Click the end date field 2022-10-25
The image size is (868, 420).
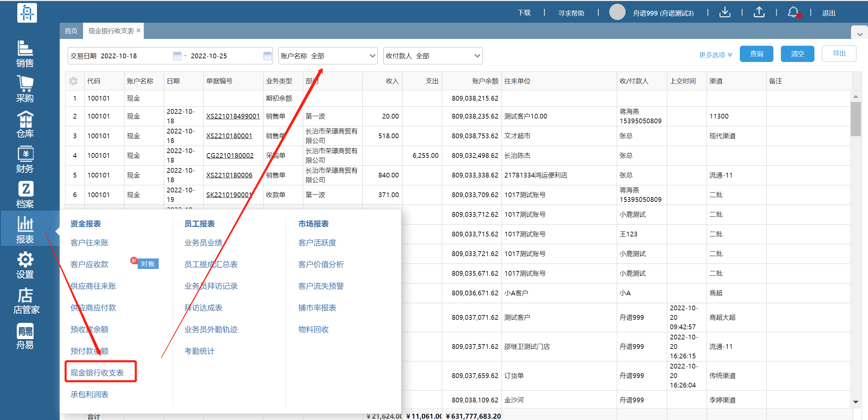tap(209, 56)
